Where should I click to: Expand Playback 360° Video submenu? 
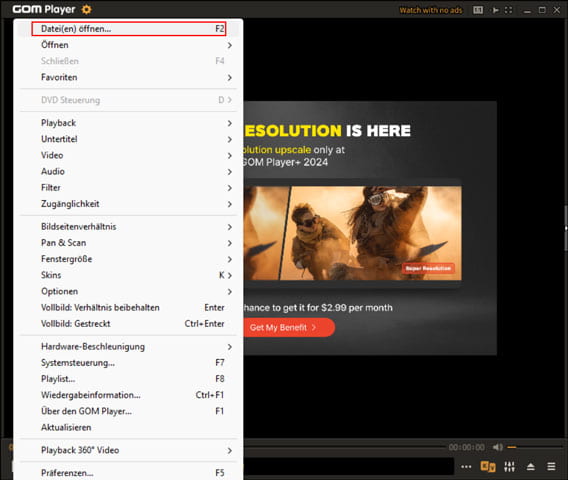[x=129, y=450]
